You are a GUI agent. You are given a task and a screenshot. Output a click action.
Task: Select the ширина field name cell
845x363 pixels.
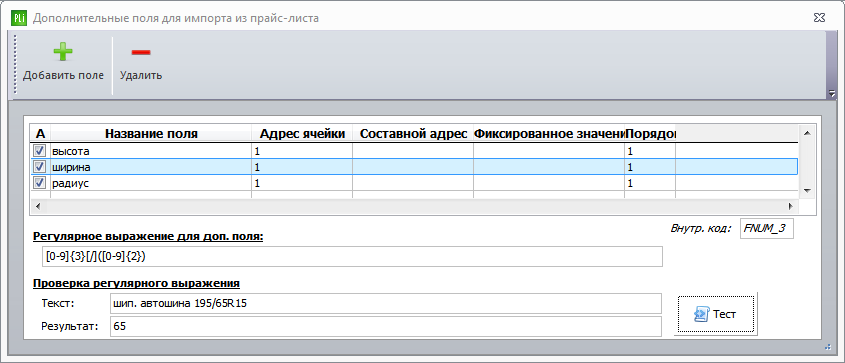tap(151, 167)
